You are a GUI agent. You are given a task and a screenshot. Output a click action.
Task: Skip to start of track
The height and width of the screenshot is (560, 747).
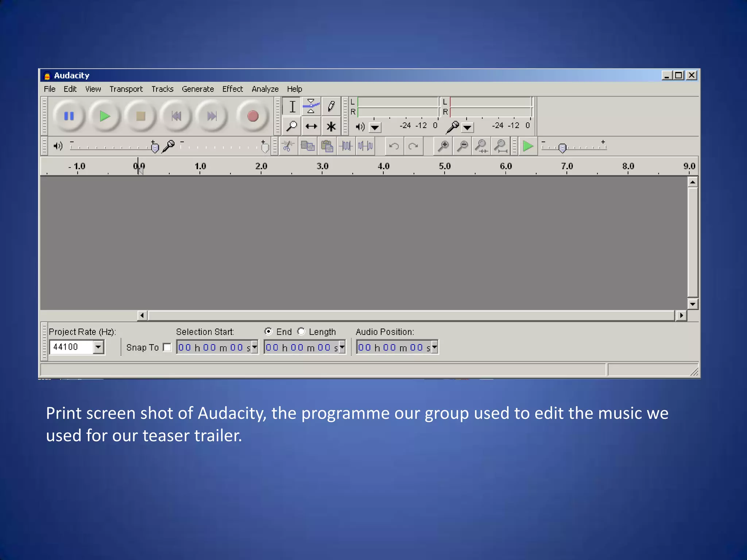[176, 116]
